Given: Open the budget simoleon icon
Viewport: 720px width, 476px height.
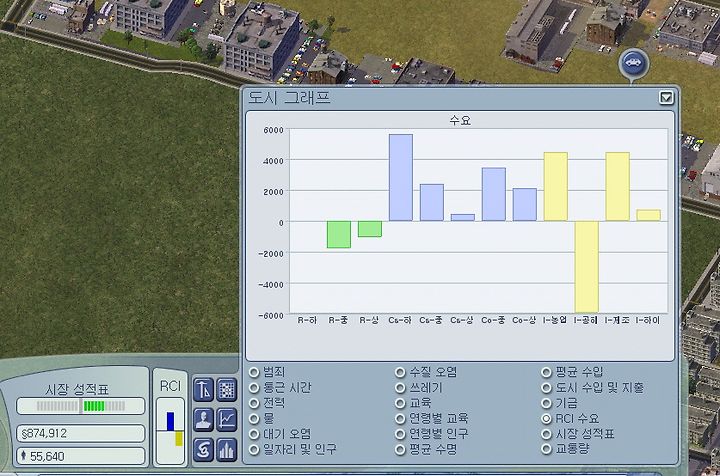Looking at the screenshot, I should (x=203, y=449).
